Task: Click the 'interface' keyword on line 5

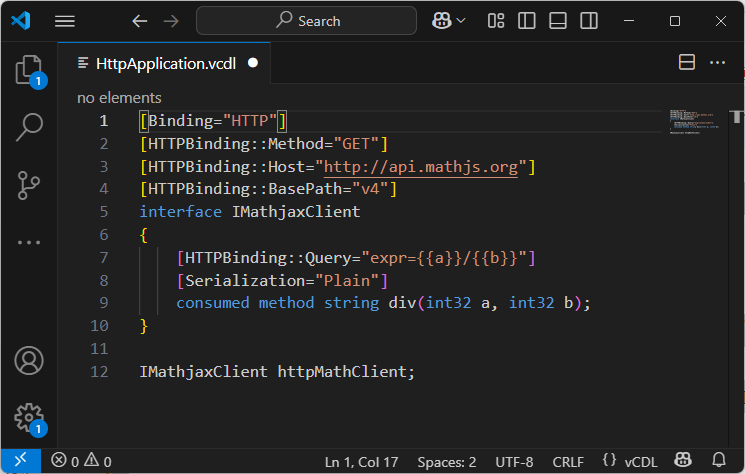Action: click(181, 212)
